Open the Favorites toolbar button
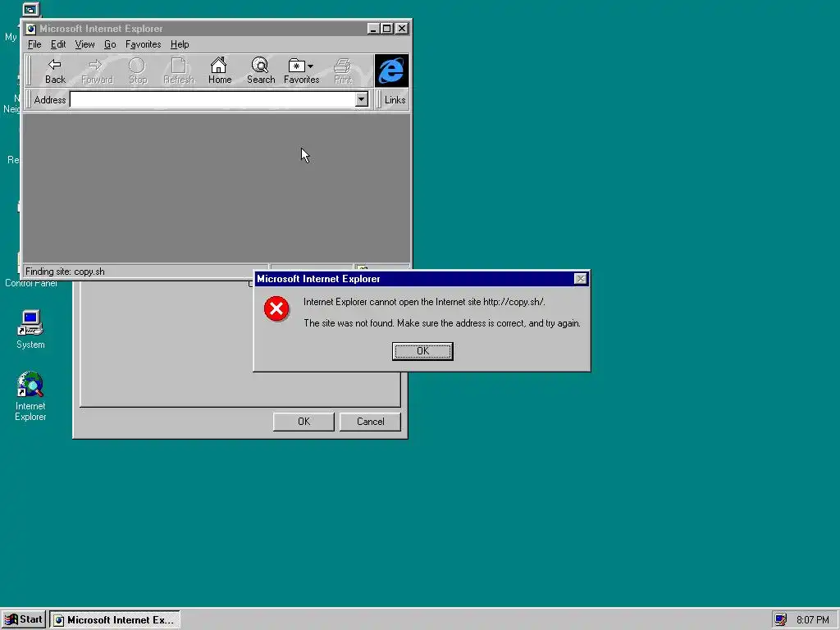 [302, 71]
